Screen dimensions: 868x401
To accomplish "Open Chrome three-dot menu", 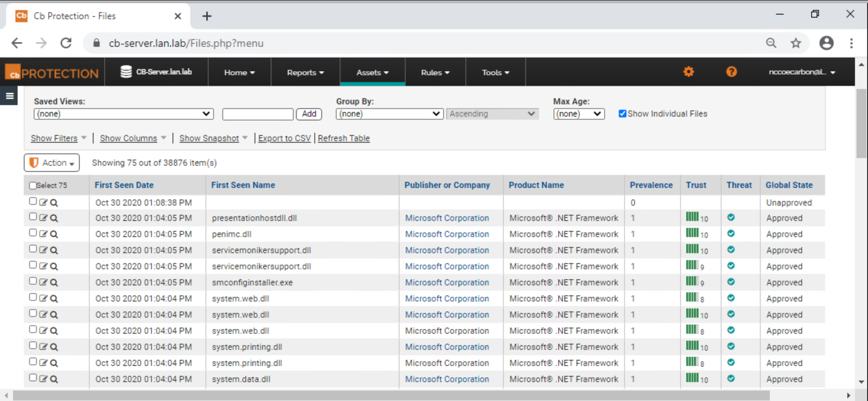I will (851, 43).
